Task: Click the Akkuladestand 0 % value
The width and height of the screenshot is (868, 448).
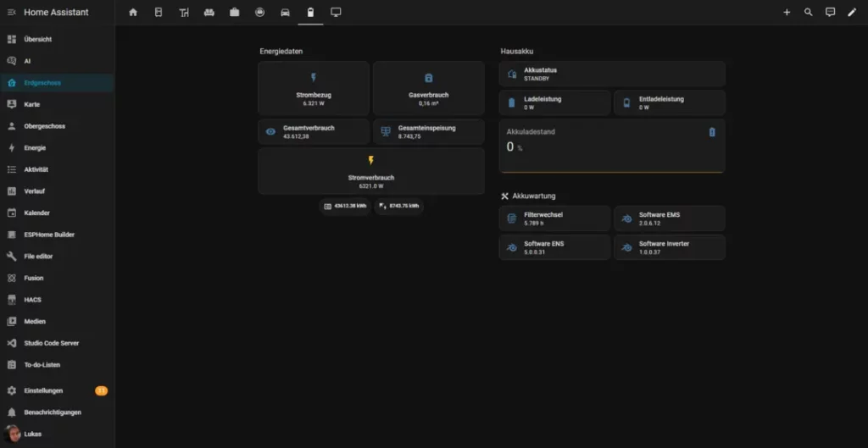Action: [x=515, y=147]
